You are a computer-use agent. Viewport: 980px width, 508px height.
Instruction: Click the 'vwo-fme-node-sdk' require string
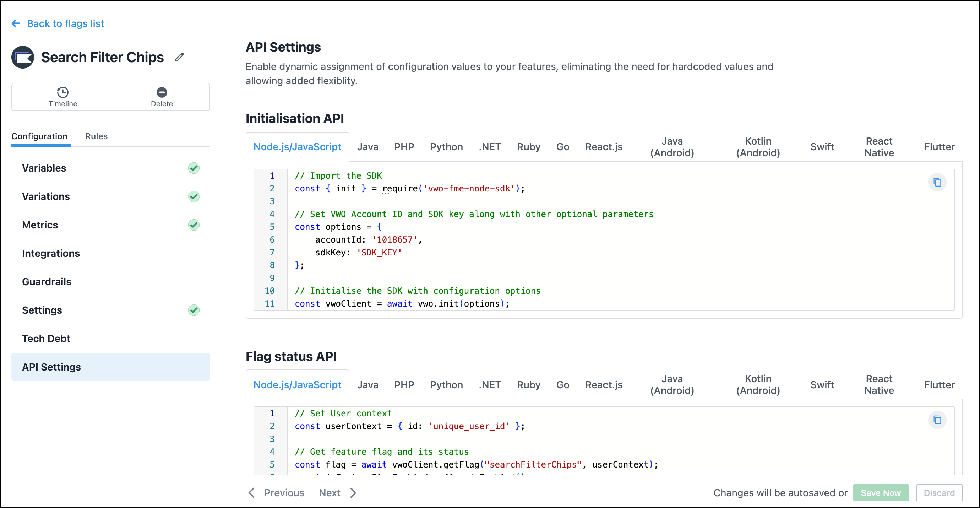coord(469,188)
